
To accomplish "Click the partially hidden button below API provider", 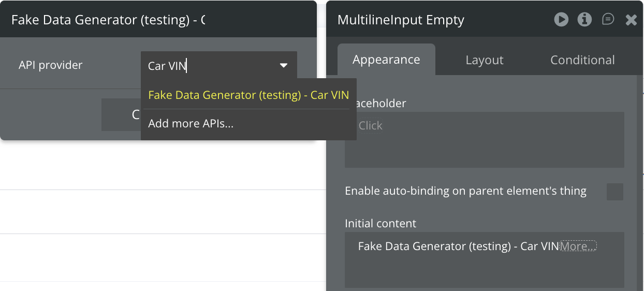I will [121, 114].
